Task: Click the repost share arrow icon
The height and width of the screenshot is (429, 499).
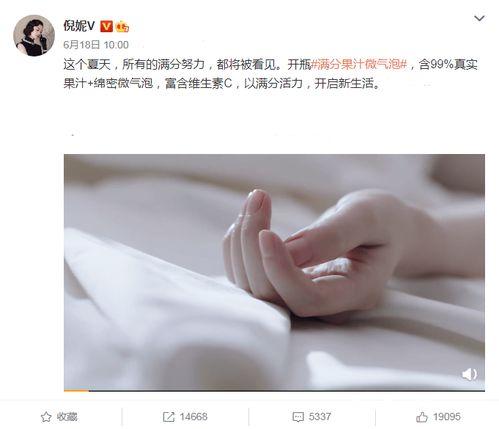Action: tap(169, 417)
